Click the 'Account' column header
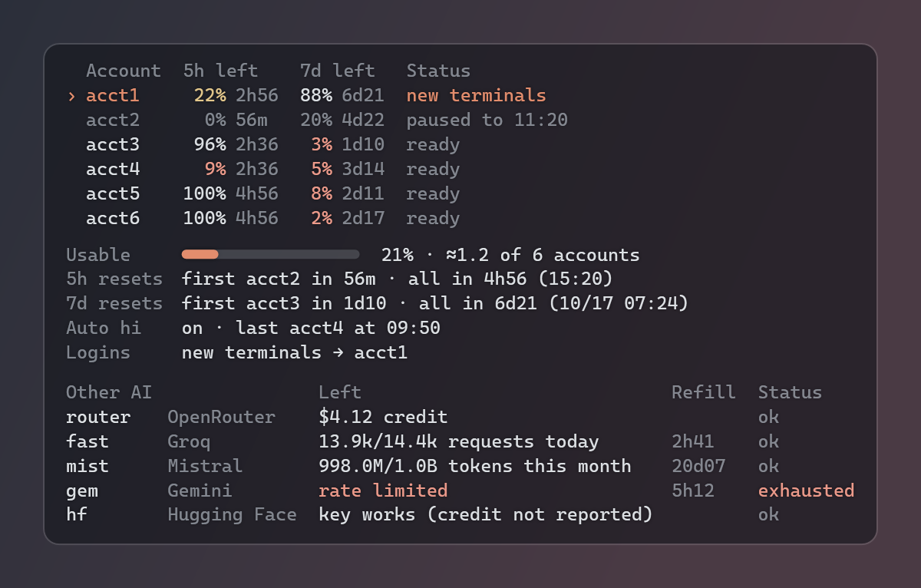The width and height of the screenshot is (921, 588). point(124,71)
